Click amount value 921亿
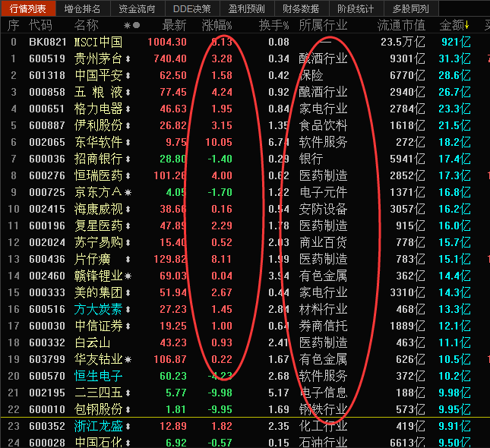Screen dimensions: 490x448 (456, 42)
